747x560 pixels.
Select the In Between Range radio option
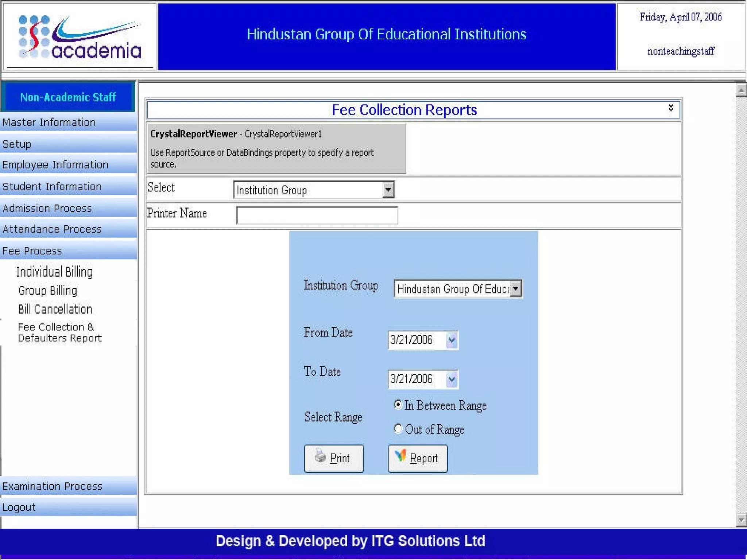point(398,405)
